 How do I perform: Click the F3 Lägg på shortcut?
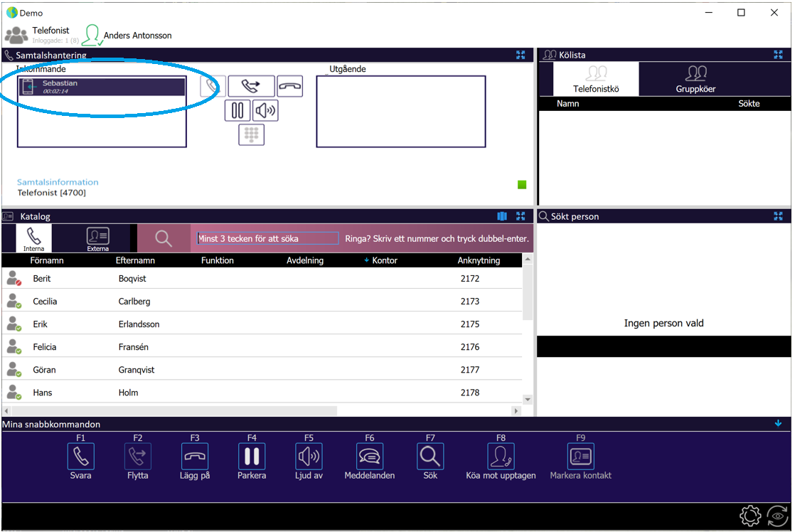pos(195,457)
